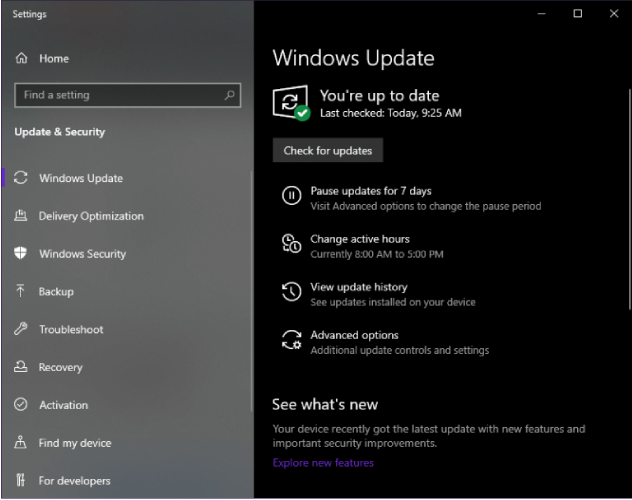Click 'See updates installed on your device' text

click(393, 302)
